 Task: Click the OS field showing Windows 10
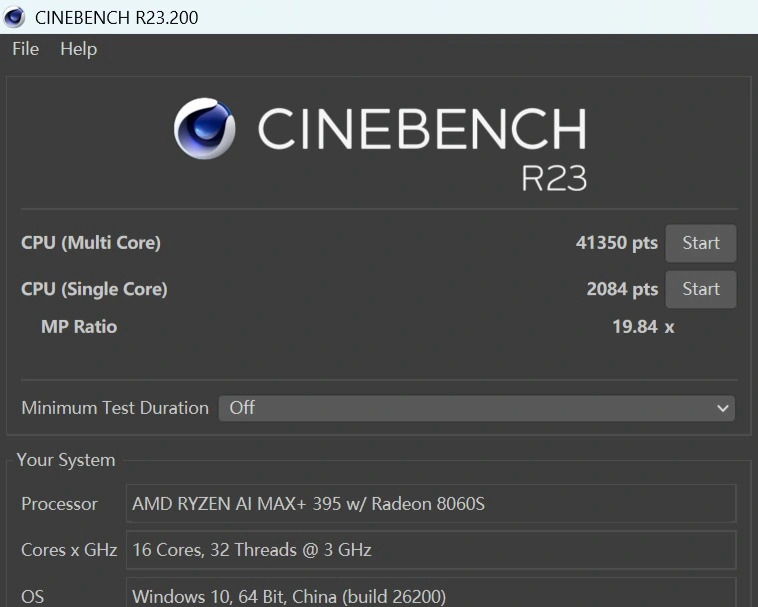click(x=431, y=593)
